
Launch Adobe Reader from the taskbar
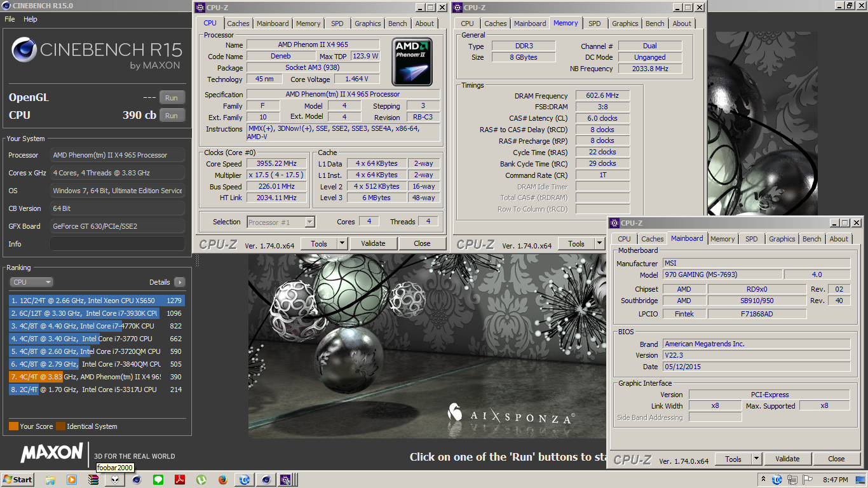point(180,480)
